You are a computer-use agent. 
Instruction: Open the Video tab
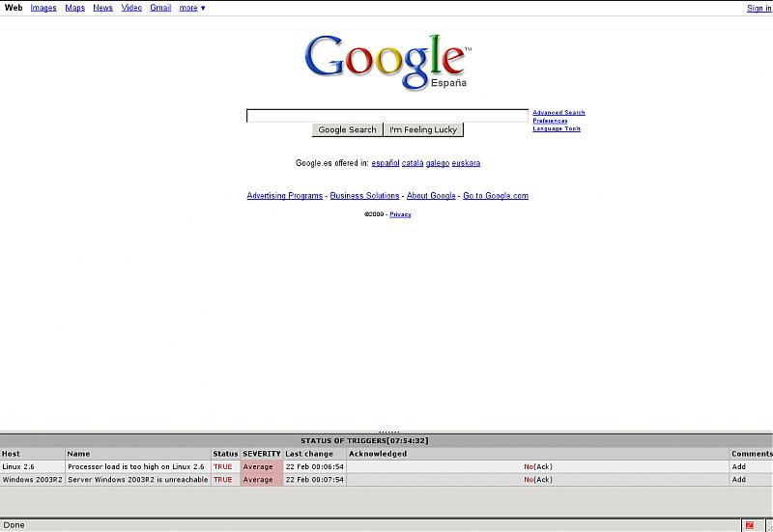(131, 8)
